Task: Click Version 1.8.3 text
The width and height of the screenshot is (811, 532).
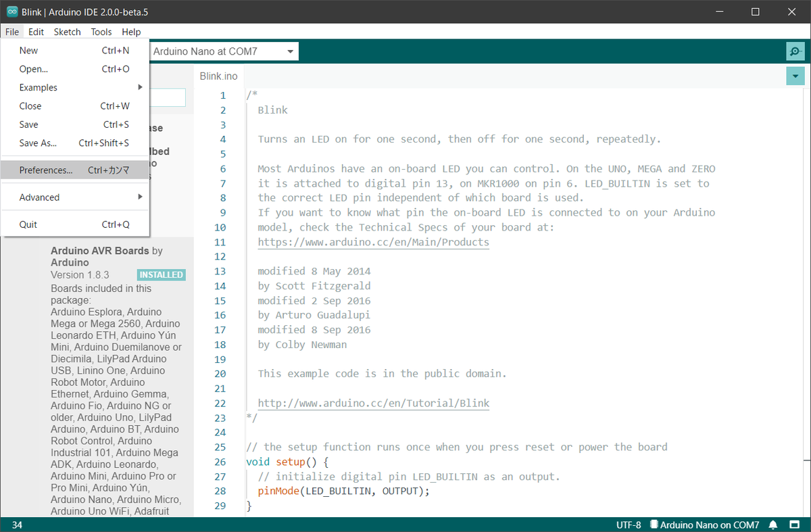Action: tap(80, 275)
